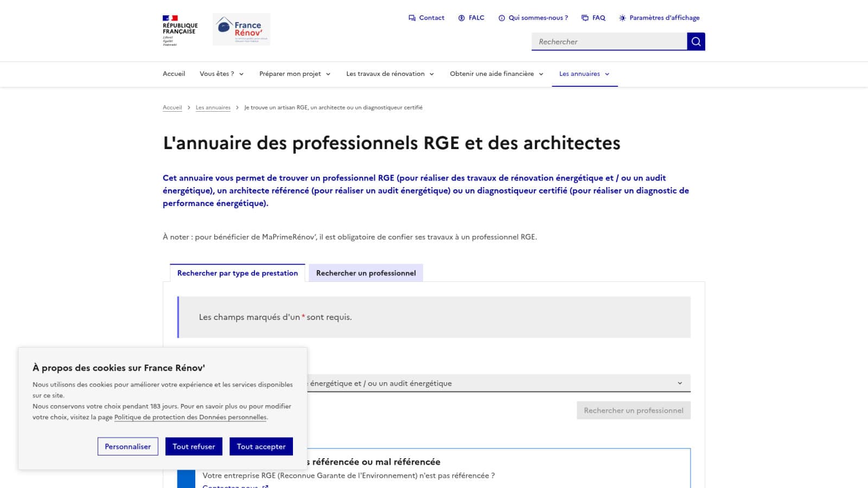Click Accueil breadcrumb link
Viewport: 868px width, 488px height.
[x=172, y=107]
